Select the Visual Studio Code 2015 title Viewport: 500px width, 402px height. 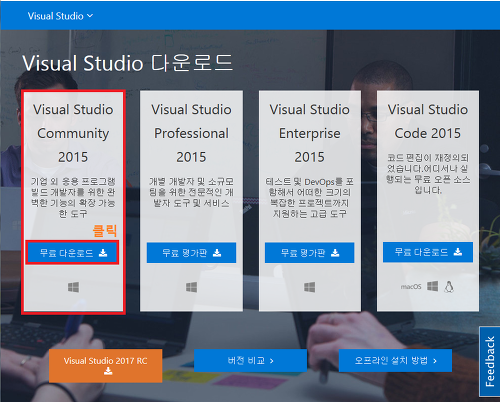click(x=428, y=121)
